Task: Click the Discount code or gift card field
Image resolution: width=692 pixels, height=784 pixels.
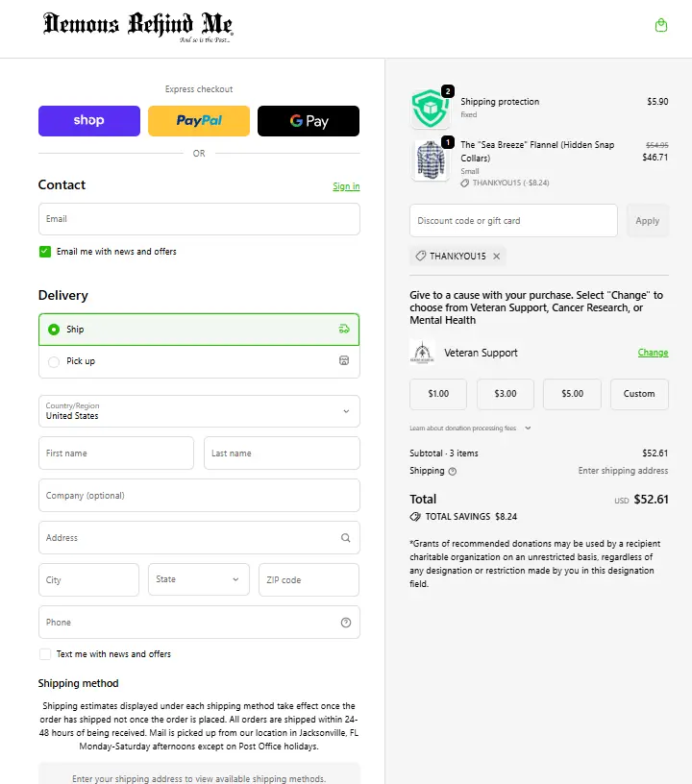Action: [x=513, y=221]
